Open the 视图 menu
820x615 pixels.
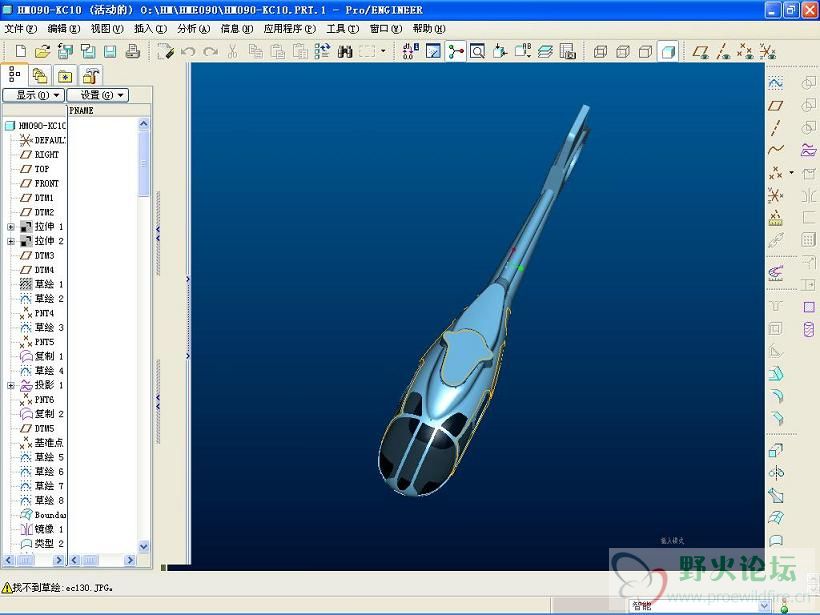[x=107, y=29]
